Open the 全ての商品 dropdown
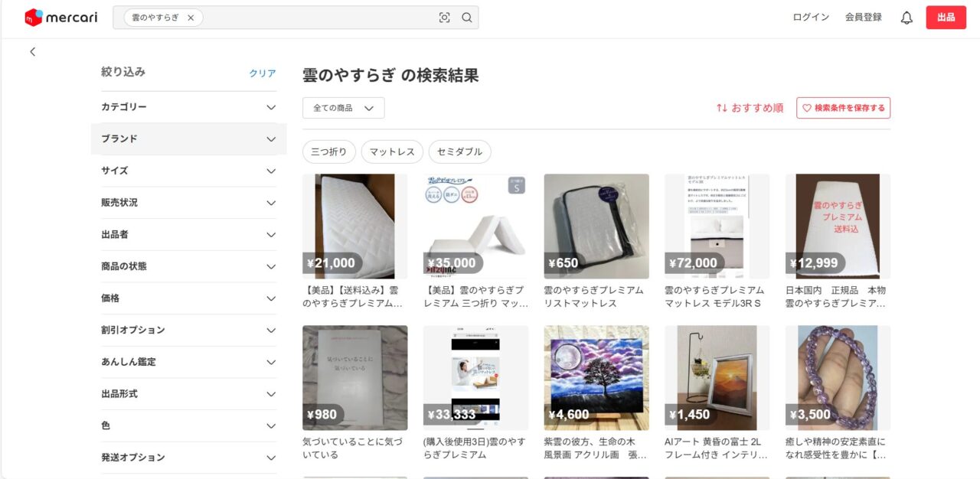Screen dimensions: 980x479 point(343,108)
